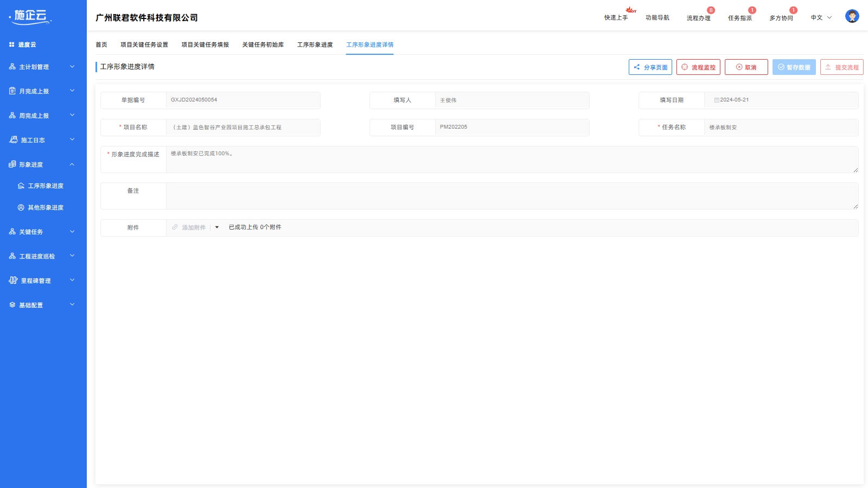Switch to 项目关键任务填报 tab
Viewport: 868px width, 488px height.
click(205, 45)
